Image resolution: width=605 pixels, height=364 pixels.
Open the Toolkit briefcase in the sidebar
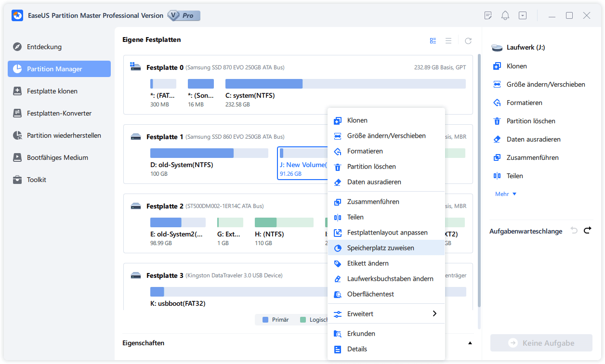[x=17, y=180]
